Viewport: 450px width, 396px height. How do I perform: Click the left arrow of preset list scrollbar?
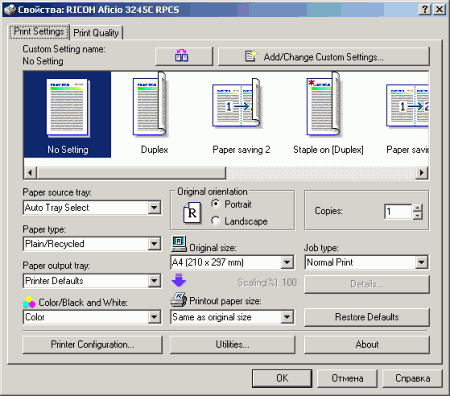30,173
